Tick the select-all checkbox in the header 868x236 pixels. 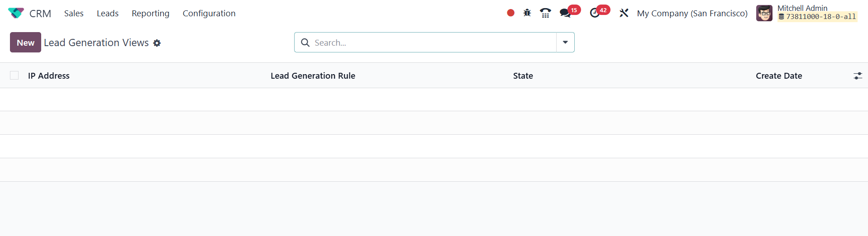coord(14,76)
